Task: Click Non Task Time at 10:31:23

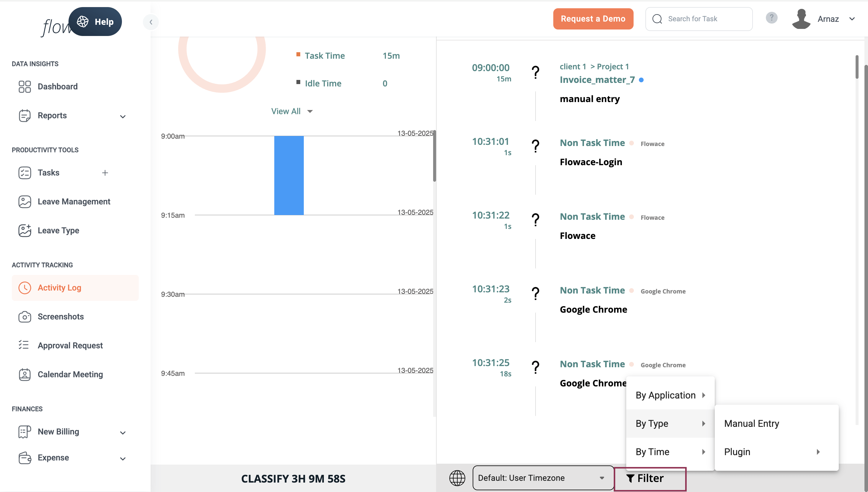Action: (x=592, y=290)
